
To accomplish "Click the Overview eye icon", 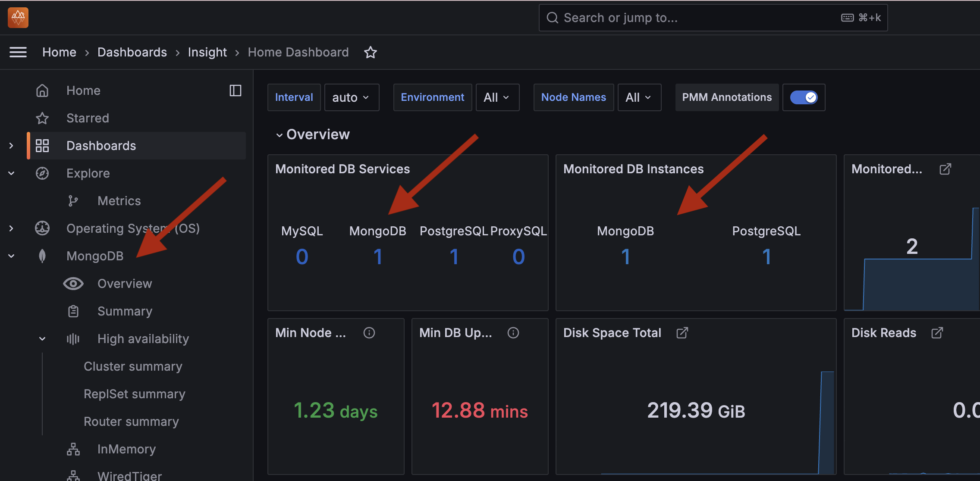I will (73, 284).
